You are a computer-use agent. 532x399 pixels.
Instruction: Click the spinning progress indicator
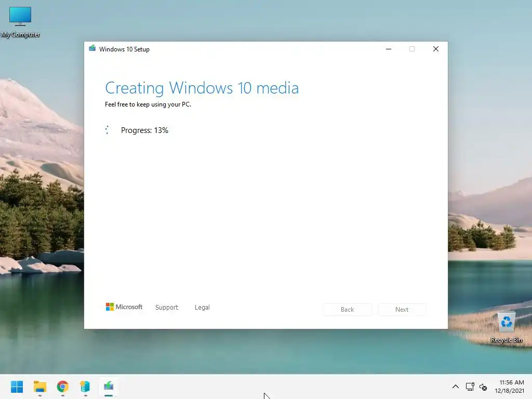pyautogui.click(x=107, y=130)
